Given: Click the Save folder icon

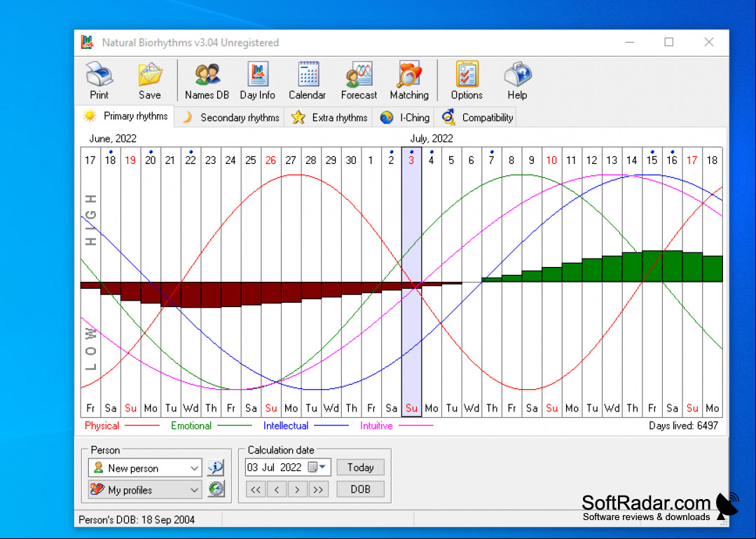Looking at the screenshot, I should tap(150, 80).
